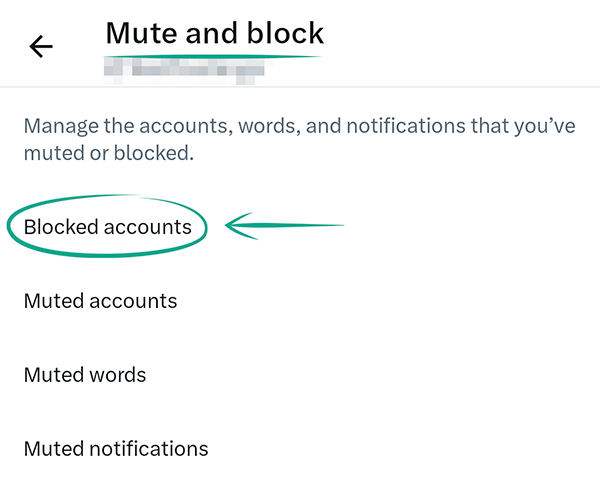Image resolution: width=600 pixels, height=497 pixels.
Task: Click the "Mute and block" page title
Action: 214,33
